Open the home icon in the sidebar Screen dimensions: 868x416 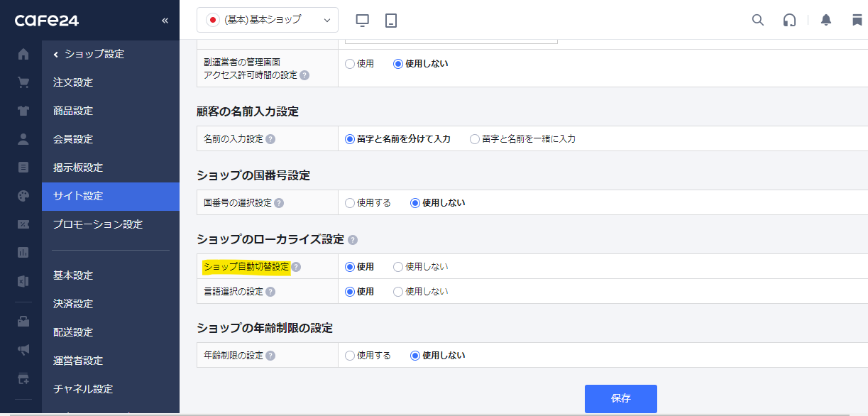tap(23, 54)
